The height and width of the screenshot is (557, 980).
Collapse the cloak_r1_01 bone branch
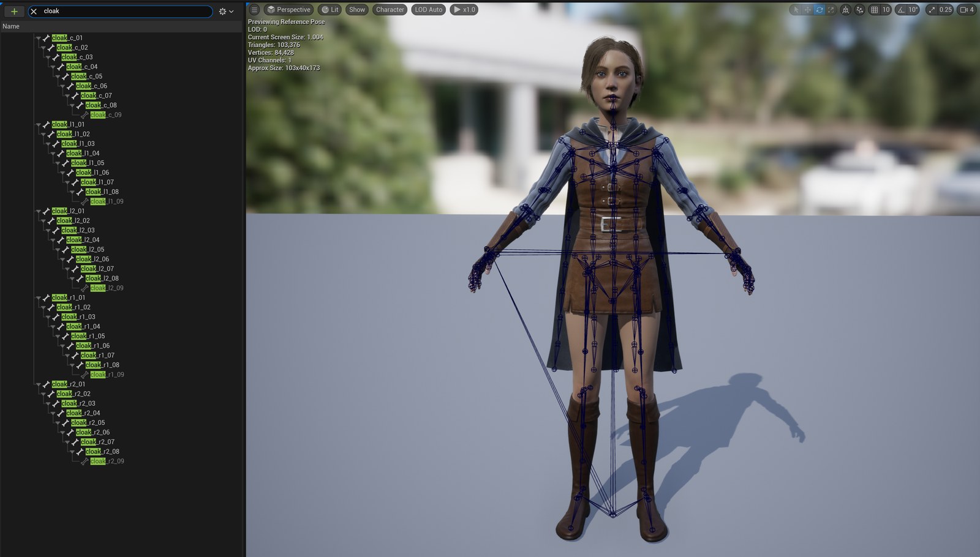point(38,297)
